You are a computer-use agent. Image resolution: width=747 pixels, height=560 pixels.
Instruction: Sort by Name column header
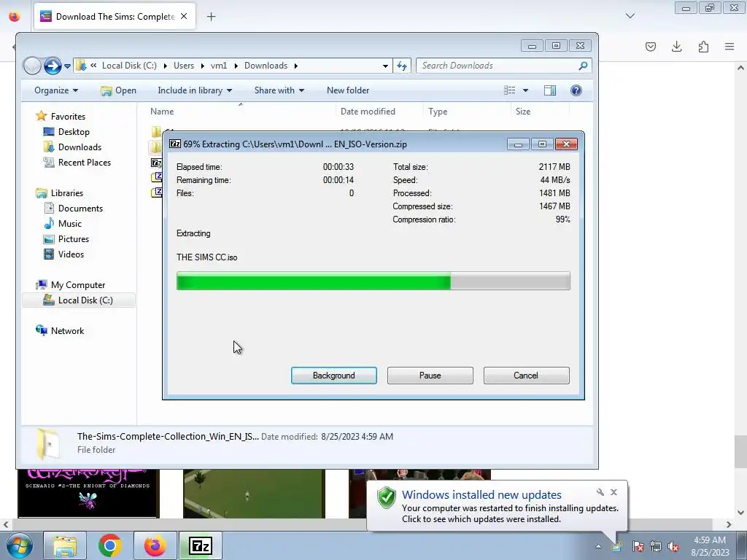pyautogui.click(x=162, y=112)
